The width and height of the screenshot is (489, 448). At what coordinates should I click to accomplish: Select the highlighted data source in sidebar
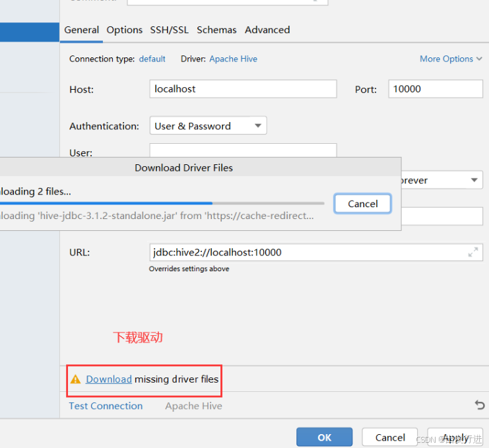[x=30, y=32]
